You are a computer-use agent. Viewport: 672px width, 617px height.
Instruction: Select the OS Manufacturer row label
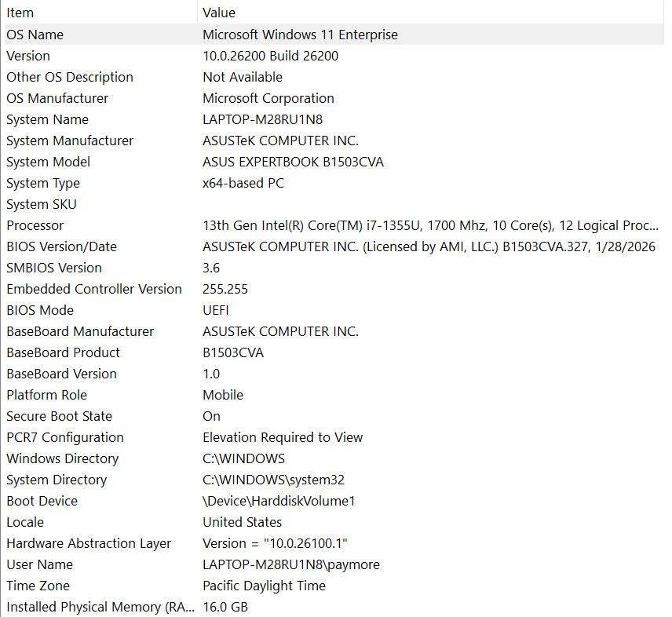click(57, 98)
